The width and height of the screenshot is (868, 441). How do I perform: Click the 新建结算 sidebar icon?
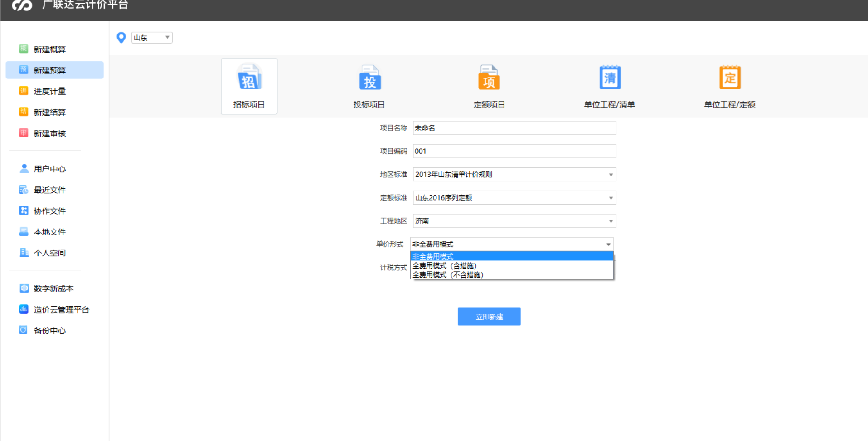pos(24,112)
